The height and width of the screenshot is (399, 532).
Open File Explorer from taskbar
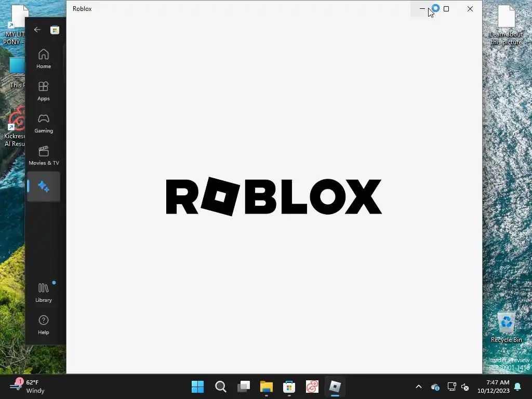click(x=267, y=387)
